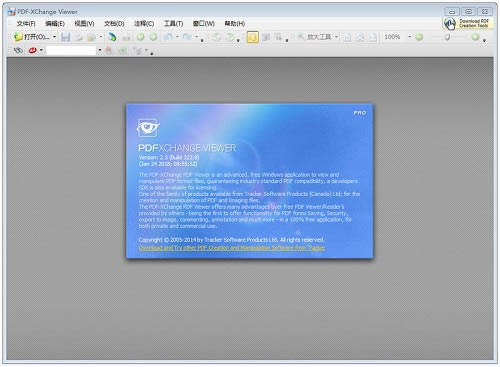Expand overflow chevron after select tool
This screenshot has width=500, height=367.
(x=287, y=40)
